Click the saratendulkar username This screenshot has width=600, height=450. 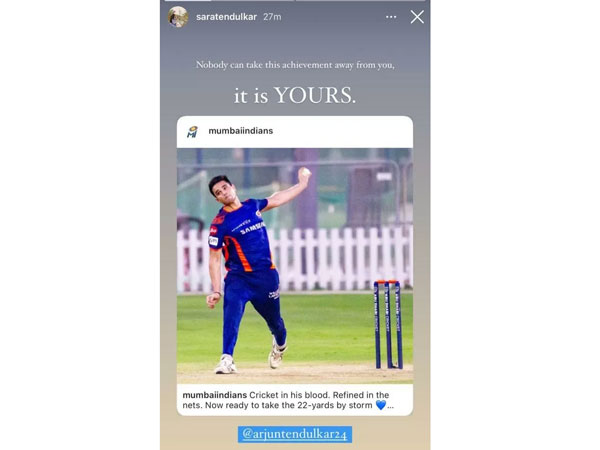tap(226, 17)
